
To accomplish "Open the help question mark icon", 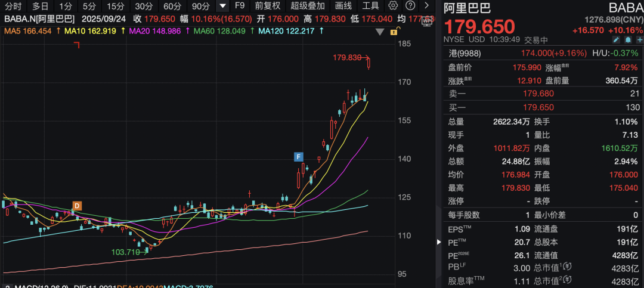I will point(410,6).
